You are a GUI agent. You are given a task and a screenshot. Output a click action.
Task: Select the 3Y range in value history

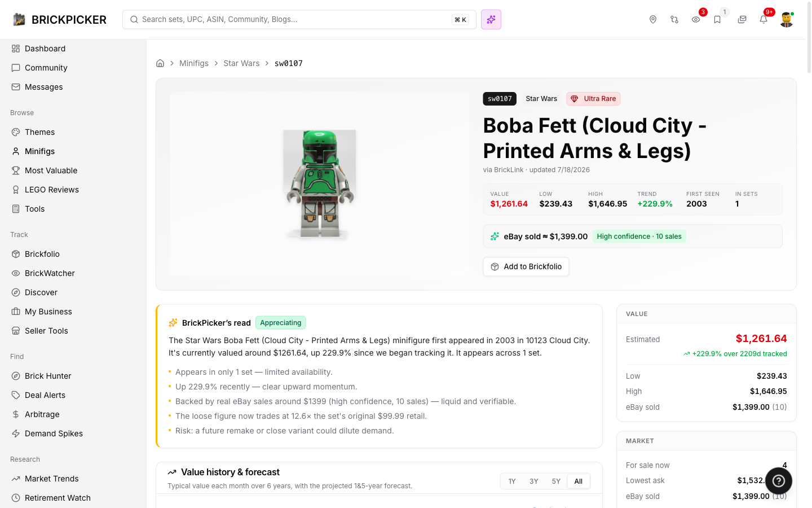(x=534, y=481)
